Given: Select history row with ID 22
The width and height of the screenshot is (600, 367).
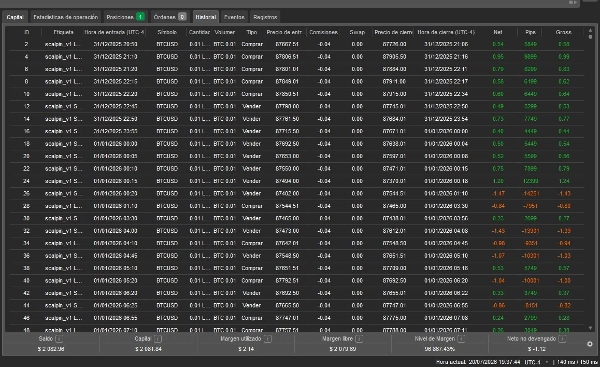Looking at the screenshot, I should [x=297, y=168].
